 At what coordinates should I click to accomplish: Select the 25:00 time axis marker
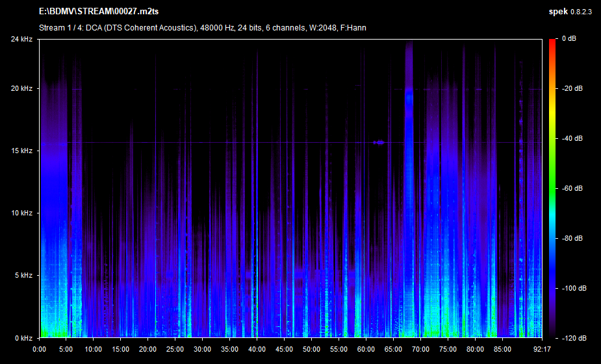(x=175, y=348)
